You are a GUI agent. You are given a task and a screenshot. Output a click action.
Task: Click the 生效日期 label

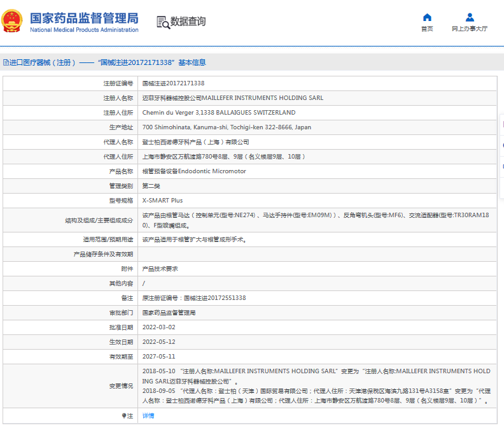point(121,342)
